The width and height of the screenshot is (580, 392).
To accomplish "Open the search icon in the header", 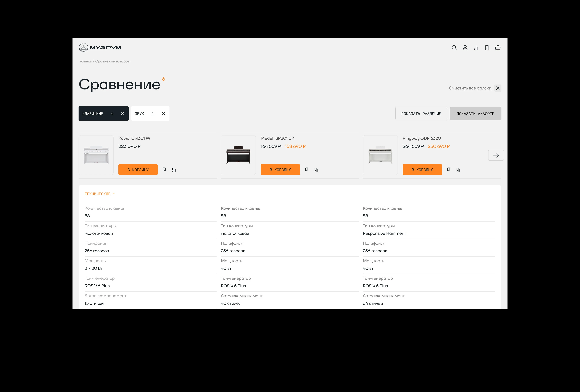I will pyautogui.click(x=454, y=47).
